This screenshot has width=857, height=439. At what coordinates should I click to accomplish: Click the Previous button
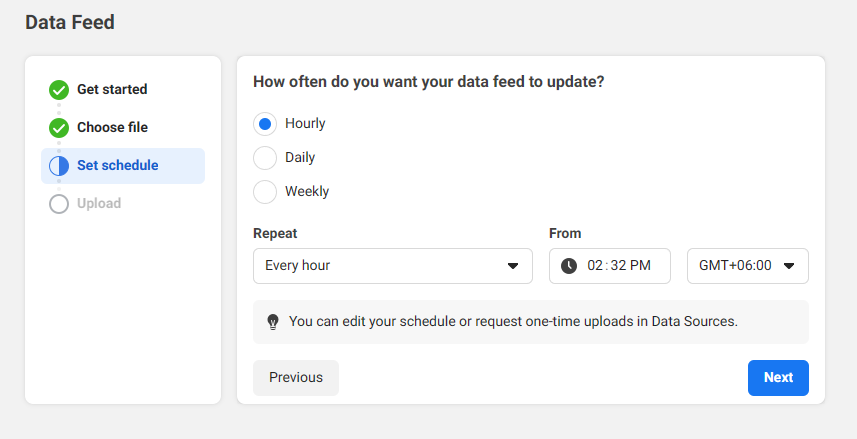coord(296,378)
